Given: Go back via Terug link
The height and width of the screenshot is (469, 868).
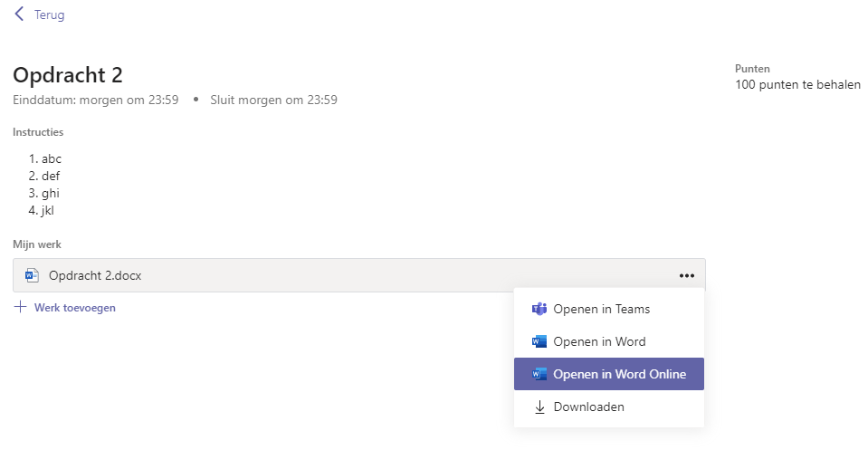Looking at the screenshot, I should tap(49, 15).
